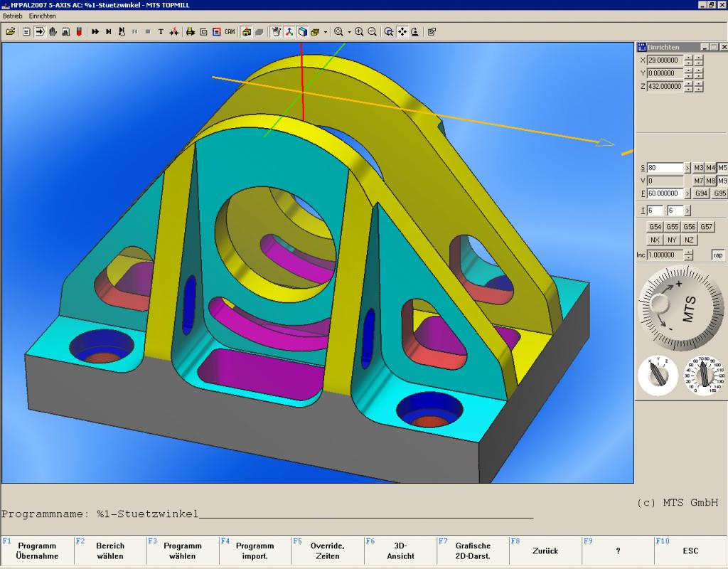Open dropdown arrow beside zoom-fit magnifier
Image resolution: width=728 pixels, height=569 pixels.
(x=349, y=32)
